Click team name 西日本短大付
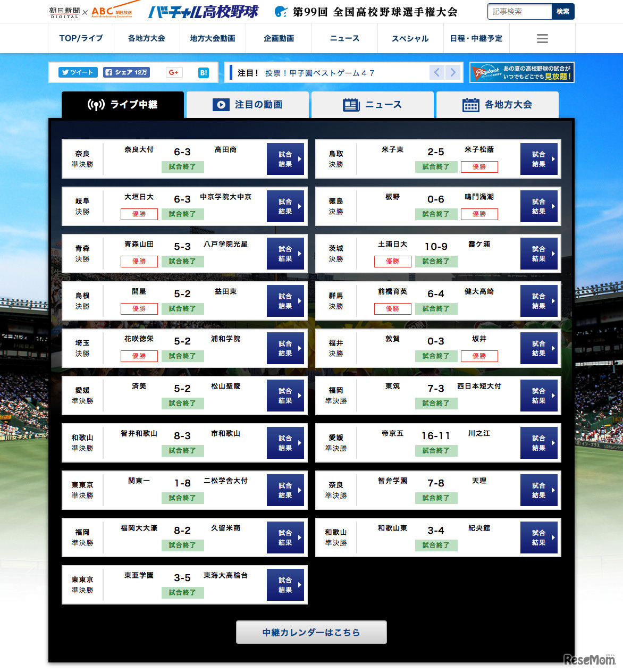The image size is (623, 672). 479,386
